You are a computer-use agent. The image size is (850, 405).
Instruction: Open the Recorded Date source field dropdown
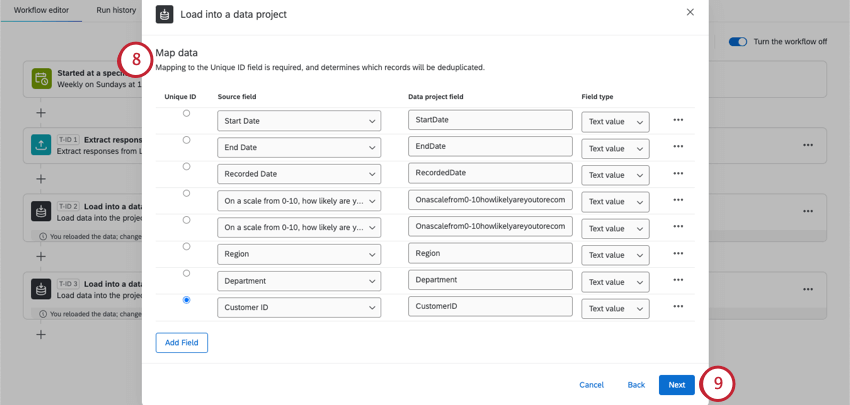coord(299,174)
